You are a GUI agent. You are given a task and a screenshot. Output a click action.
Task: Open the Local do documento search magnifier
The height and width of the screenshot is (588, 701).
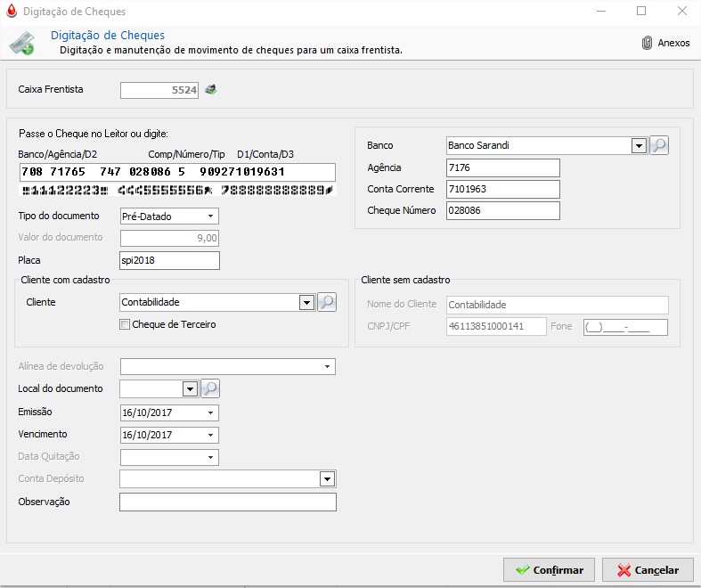coord(210,388)
